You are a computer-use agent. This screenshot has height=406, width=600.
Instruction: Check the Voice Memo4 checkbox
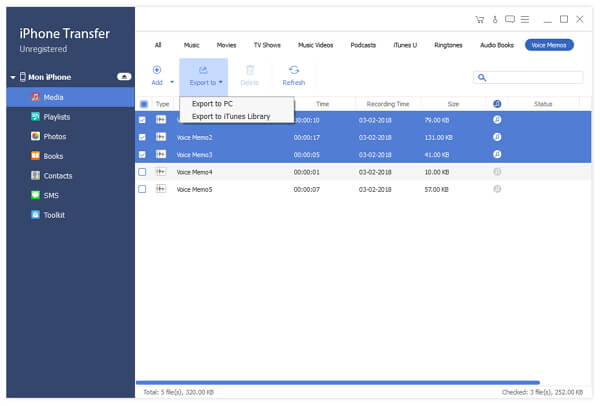(x=142, y=172)
